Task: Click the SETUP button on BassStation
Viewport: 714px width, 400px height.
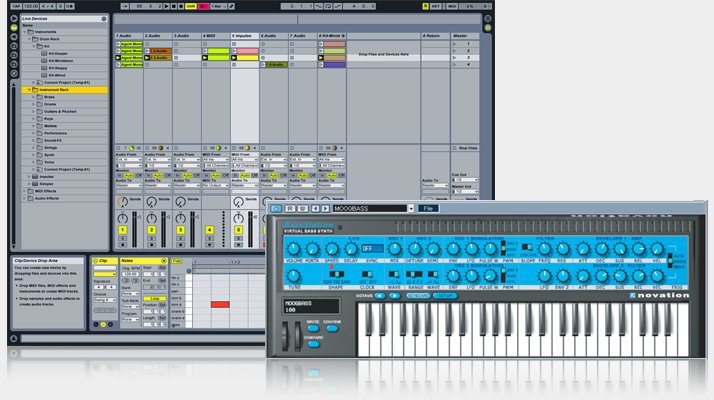Action: click(x=445, y=296)
